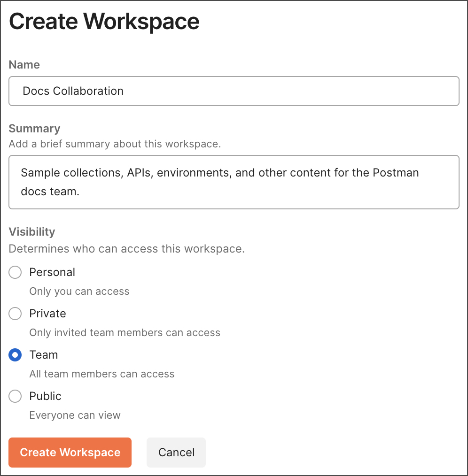The image size is (468, 476).
Task: Click the 'Create Workspace' page heading
Action: tap(104, 22)
